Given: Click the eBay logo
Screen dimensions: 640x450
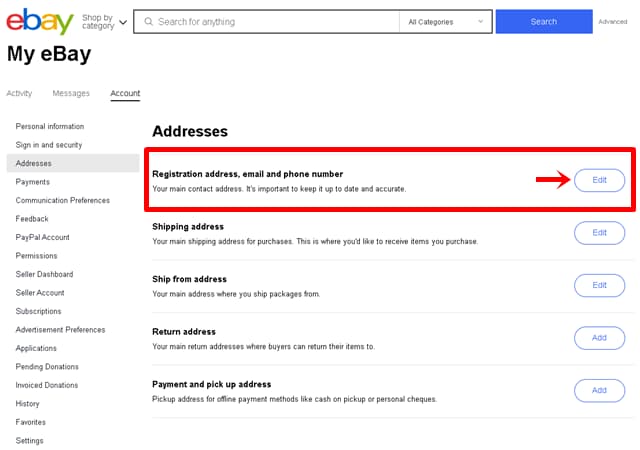Looking at the screenshot, I should [x=40, y=21].
